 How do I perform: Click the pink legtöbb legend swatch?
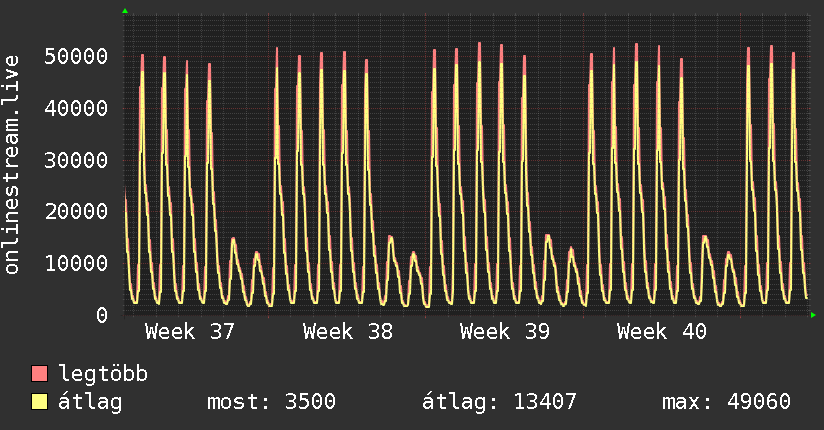(x=39, y=374)
